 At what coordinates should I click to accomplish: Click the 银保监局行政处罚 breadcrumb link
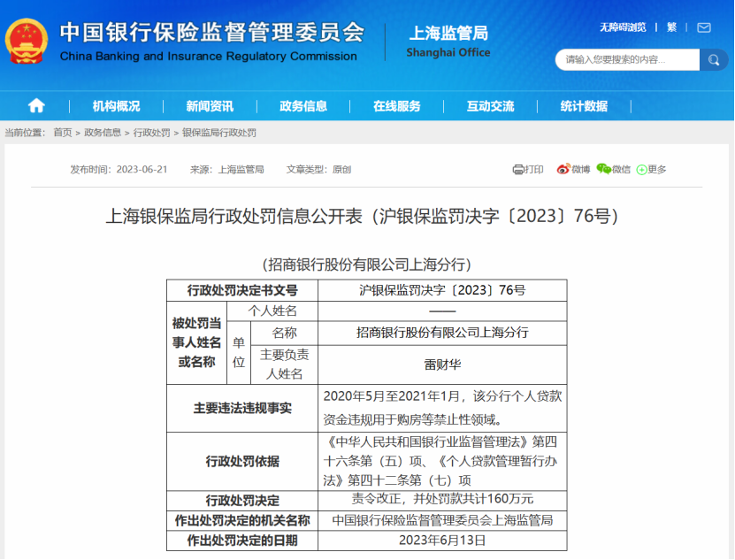[x=218, y=133]
